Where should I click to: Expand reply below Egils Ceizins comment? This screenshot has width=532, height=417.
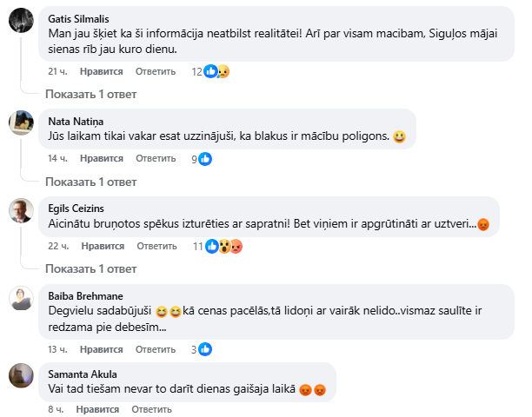pyautogui.click(x=90, y=269)
